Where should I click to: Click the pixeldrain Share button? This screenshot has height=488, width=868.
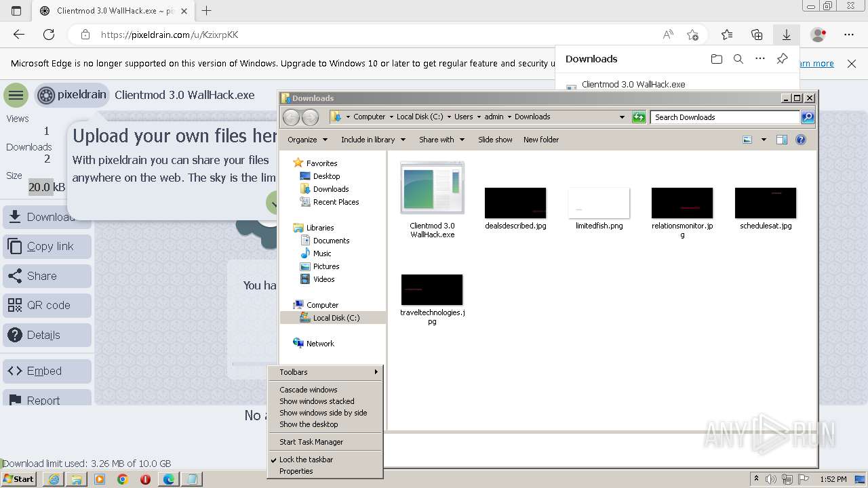click(47, 276)
